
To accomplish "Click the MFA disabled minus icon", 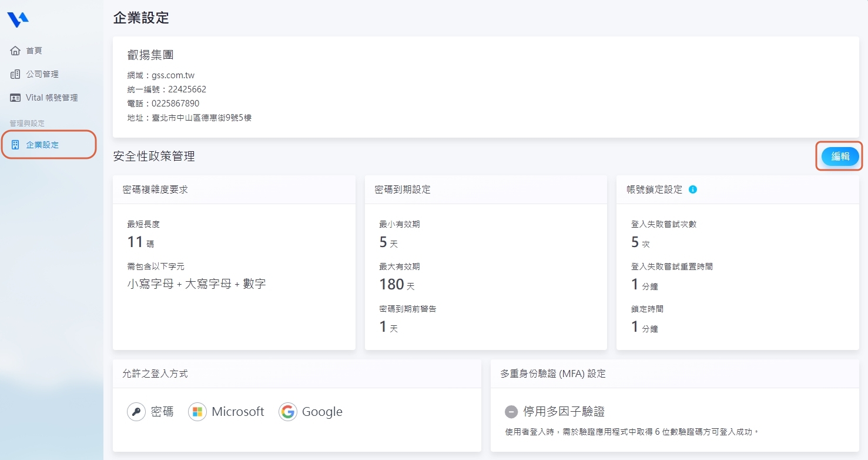I will 511,412.
